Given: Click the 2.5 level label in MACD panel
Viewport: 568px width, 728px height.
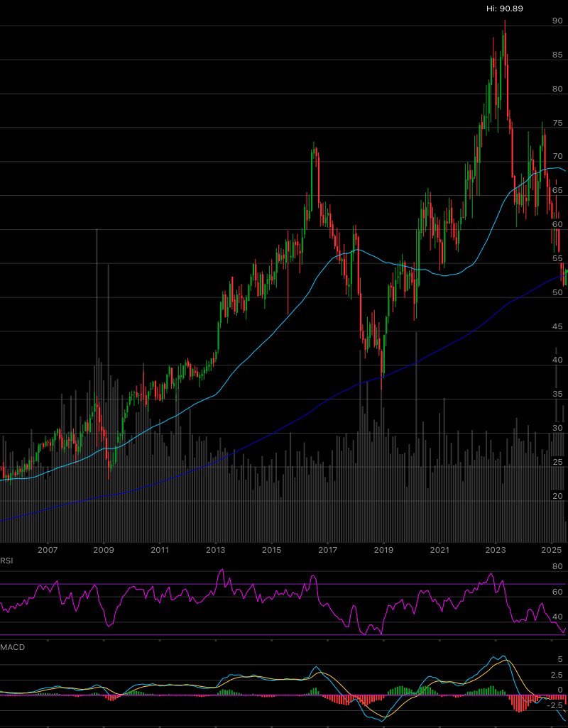Looking at the screenshot, I should point(556,675).
